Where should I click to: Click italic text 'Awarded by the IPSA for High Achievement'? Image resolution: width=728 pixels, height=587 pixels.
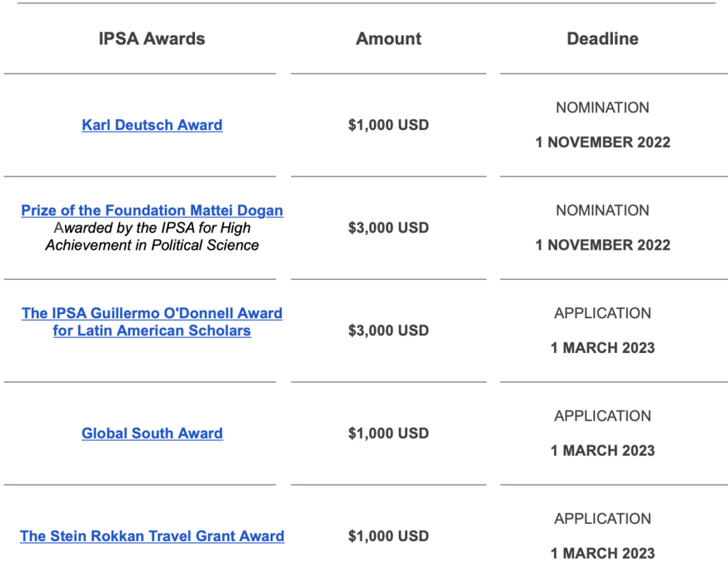coord(152,236)
